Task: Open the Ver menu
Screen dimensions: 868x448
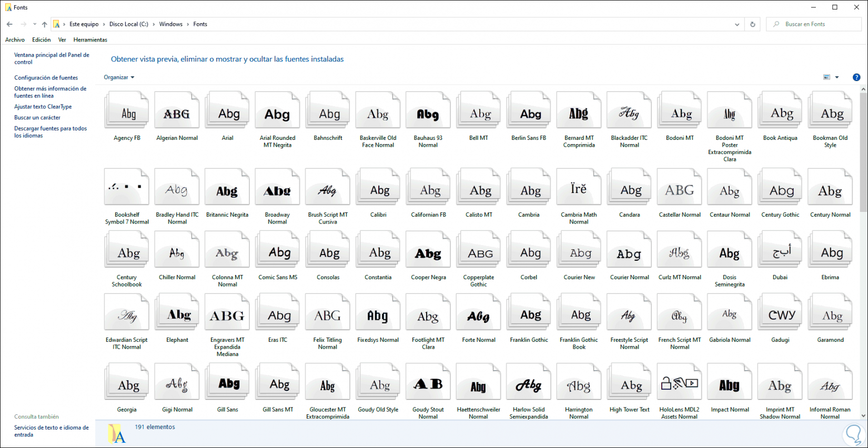Action: 62,40
